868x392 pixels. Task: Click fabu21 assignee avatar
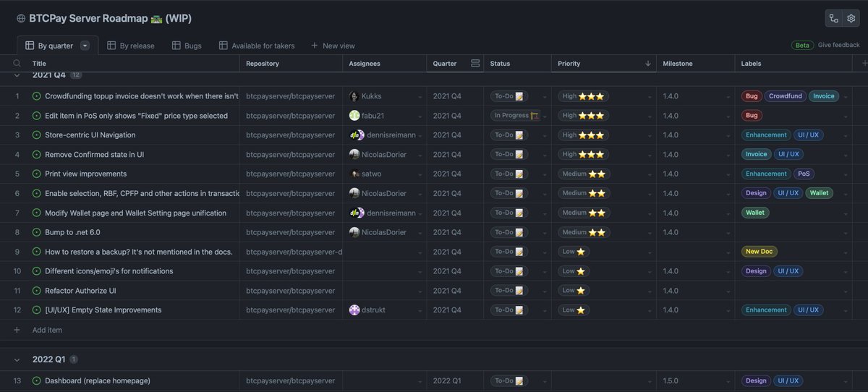click(354, 116)
